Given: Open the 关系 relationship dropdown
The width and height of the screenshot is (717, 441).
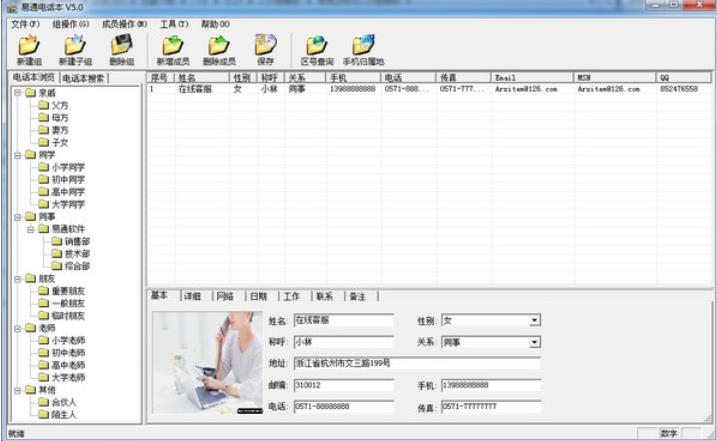Looking at the screenshot, I should point(534,342).
